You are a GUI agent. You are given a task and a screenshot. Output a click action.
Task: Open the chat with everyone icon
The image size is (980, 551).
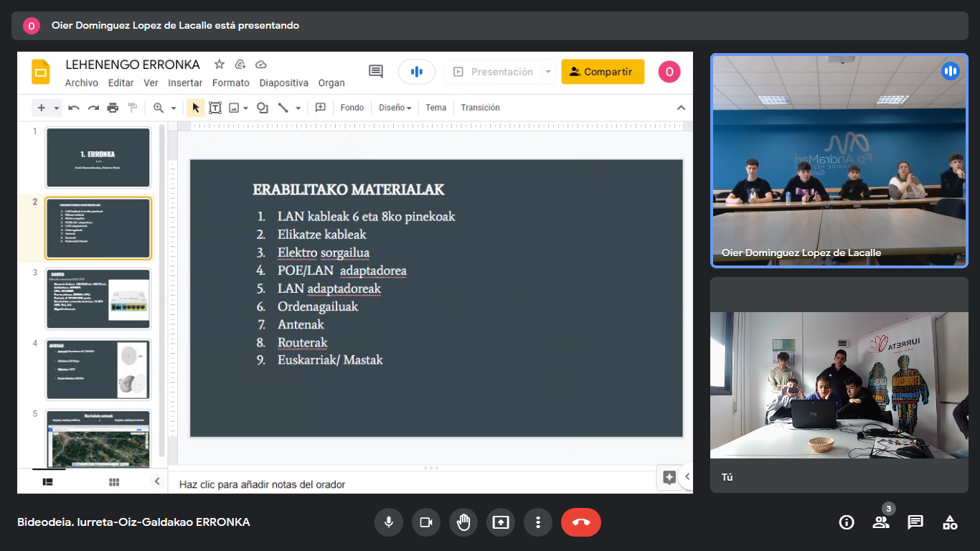coord(915,522)
